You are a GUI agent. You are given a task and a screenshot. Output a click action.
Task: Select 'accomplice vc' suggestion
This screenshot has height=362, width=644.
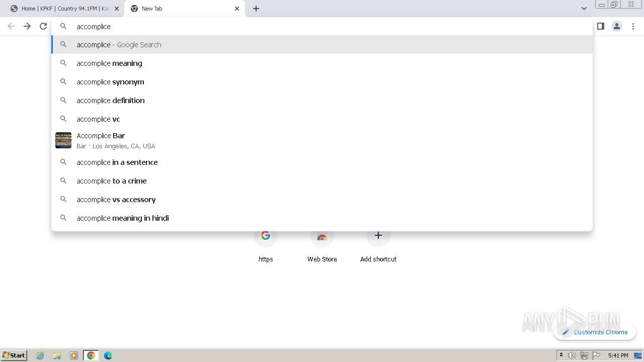(x=322, y=119)
